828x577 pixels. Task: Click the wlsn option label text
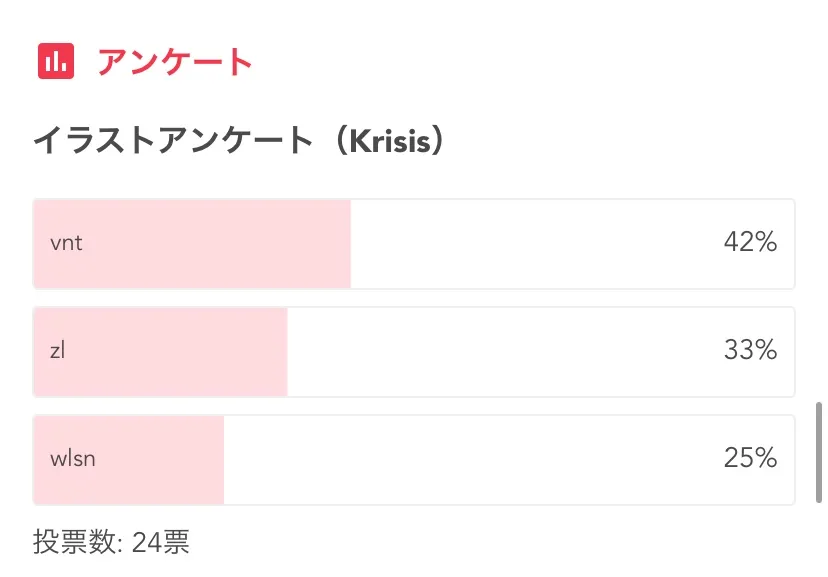(73, 459)
